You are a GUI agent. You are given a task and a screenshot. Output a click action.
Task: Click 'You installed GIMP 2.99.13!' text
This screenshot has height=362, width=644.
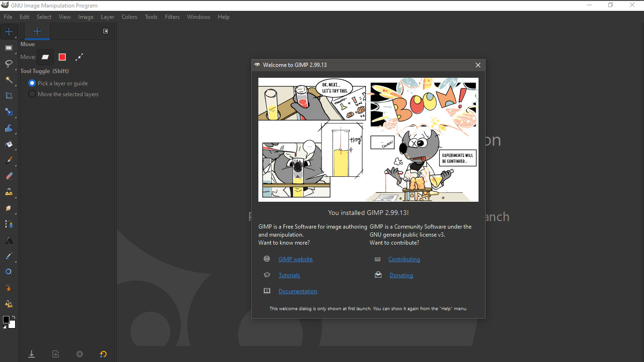368,213
